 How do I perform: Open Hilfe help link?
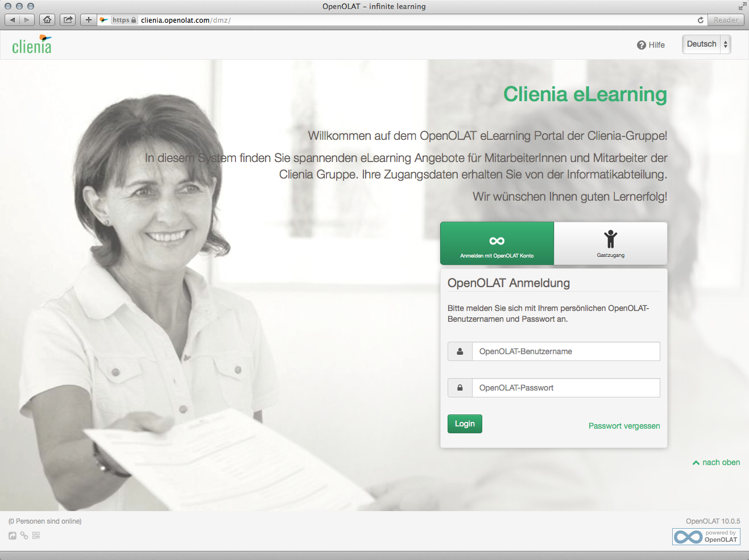651,45
